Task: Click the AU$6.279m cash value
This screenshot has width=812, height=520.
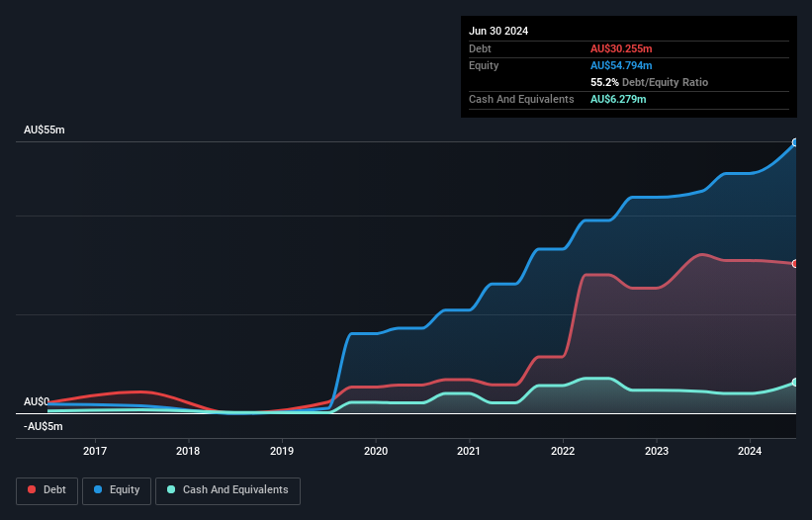Action: click(x=618, y=99)
